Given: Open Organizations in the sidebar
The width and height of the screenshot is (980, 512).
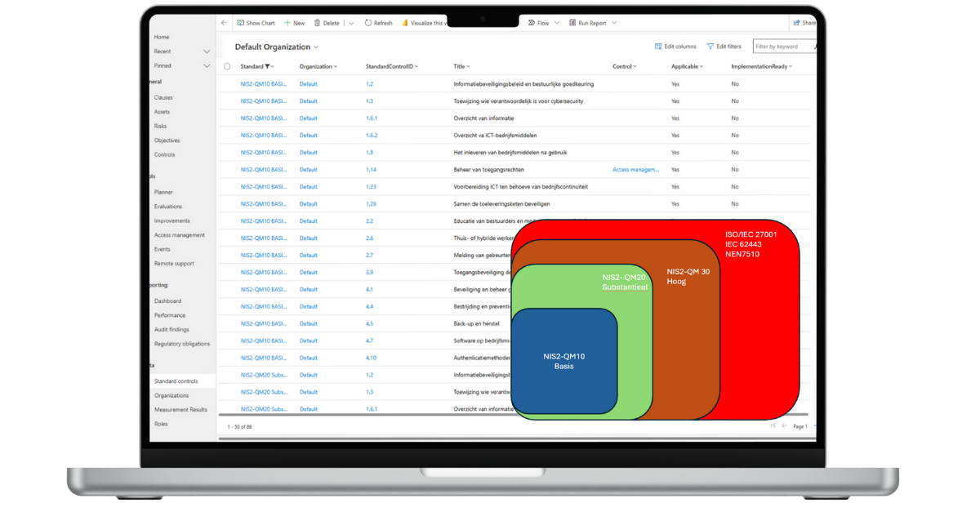Looking at the screenshot, I should [171, 395].
